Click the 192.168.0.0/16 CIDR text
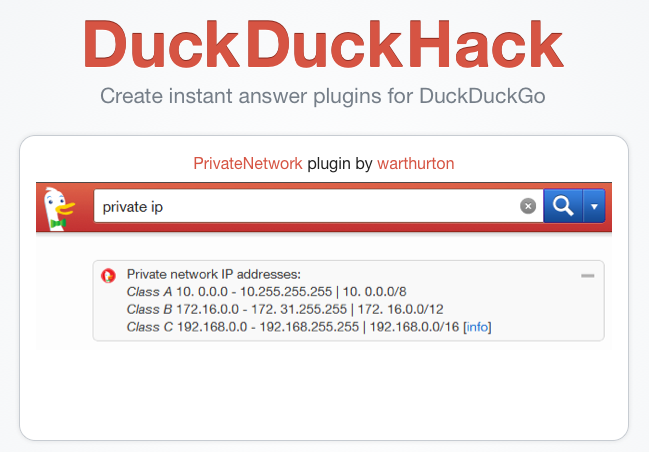 pyautogui.click(x=414, y=327)
